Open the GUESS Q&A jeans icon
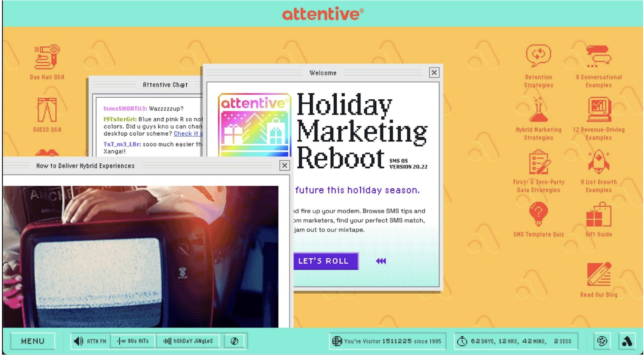 [47, 115]
